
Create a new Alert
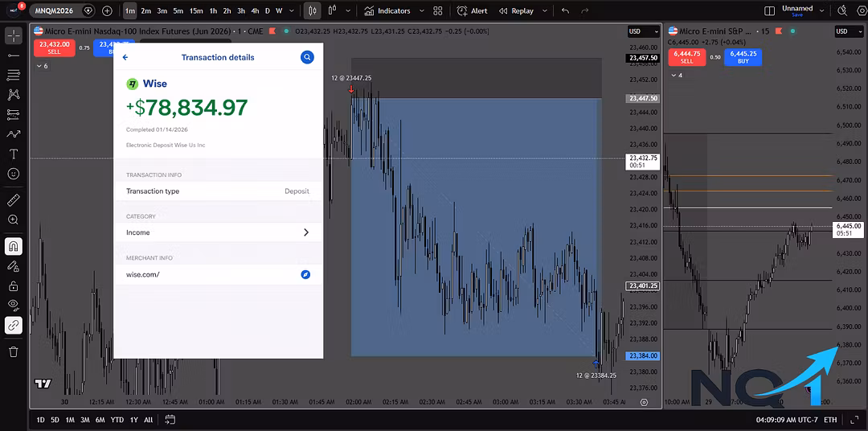pyautogui.click(x=473, y=10)
